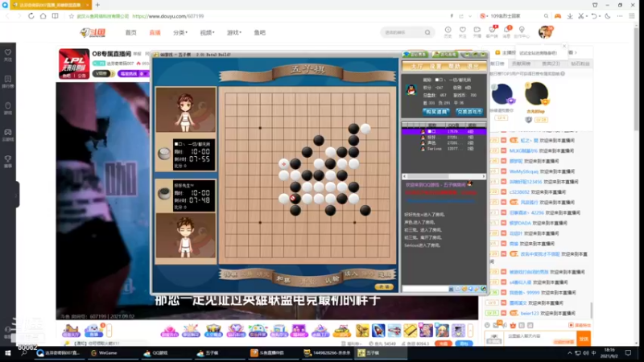Click follow heart in left sidebar
Viewport: 644px width, 362px height.
[8, 55]
